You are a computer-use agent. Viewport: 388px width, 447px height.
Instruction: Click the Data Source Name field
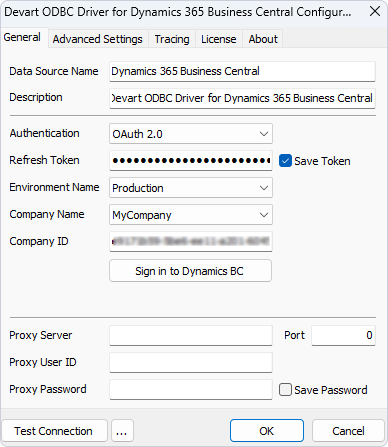[x=242, y=71]
